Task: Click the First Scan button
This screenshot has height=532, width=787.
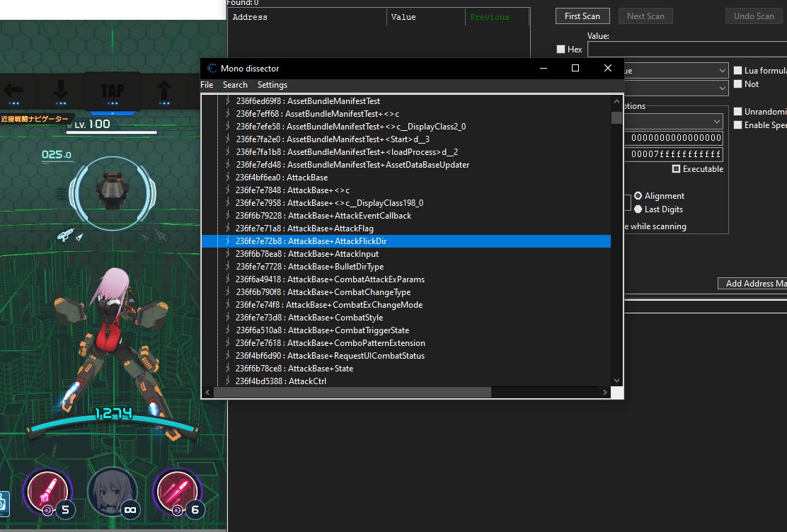Action: click(582, 16)
